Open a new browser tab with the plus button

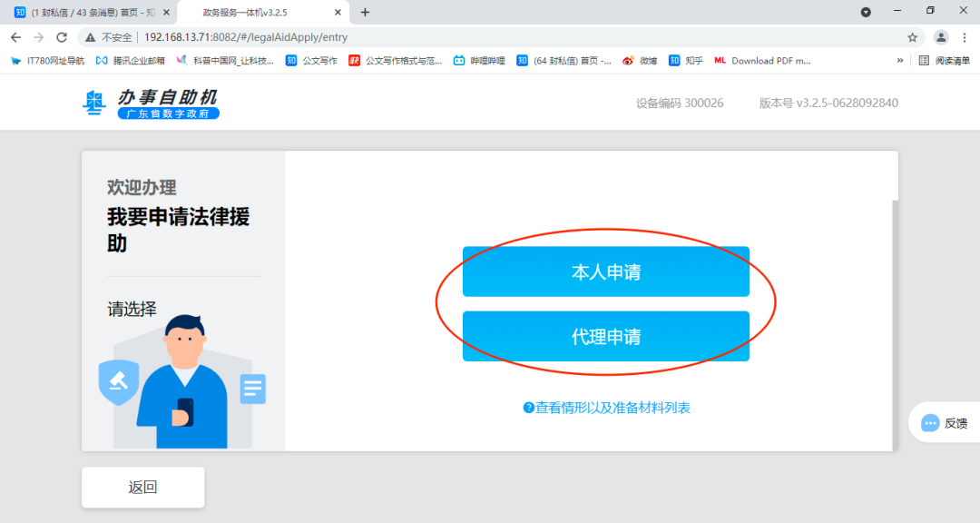tap(365, 14)
